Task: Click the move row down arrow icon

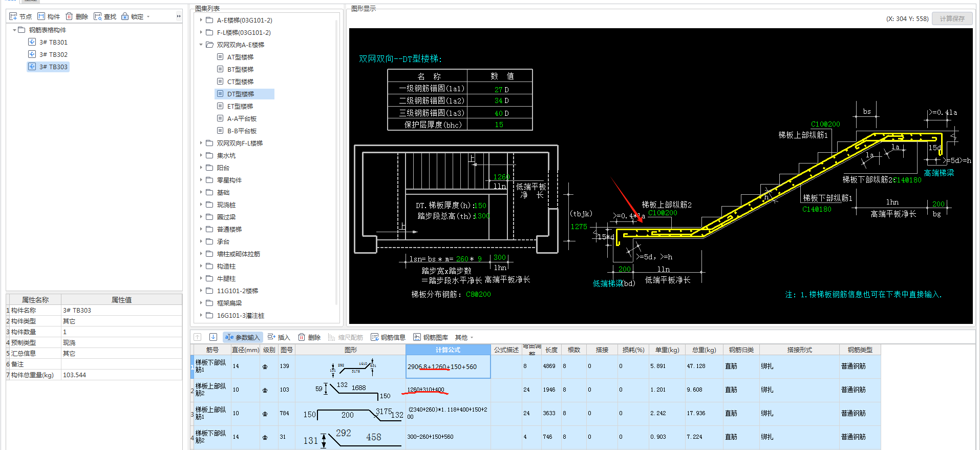Action: point(213,337)
